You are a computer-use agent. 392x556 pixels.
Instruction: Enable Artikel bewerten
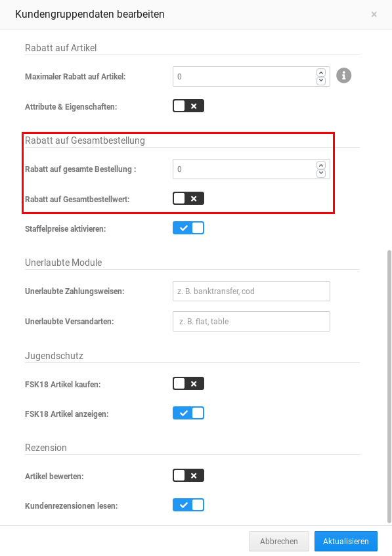coord(188,475)
